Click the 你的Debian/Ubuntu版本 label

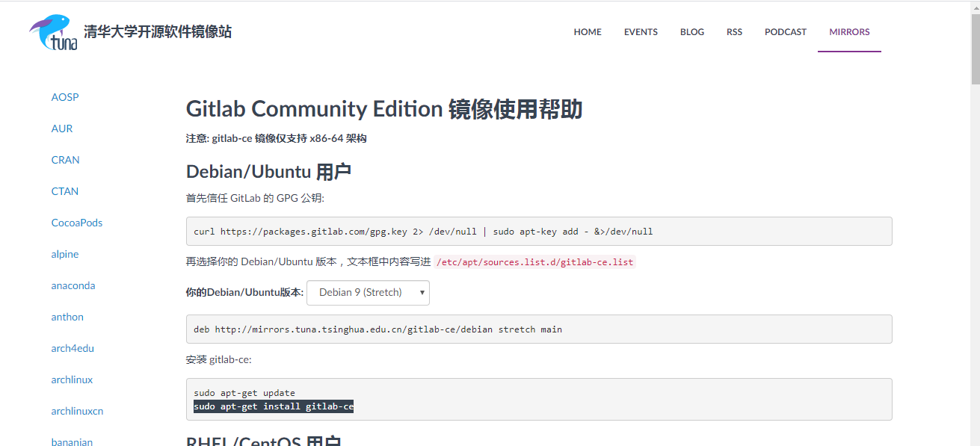(244, 292)
